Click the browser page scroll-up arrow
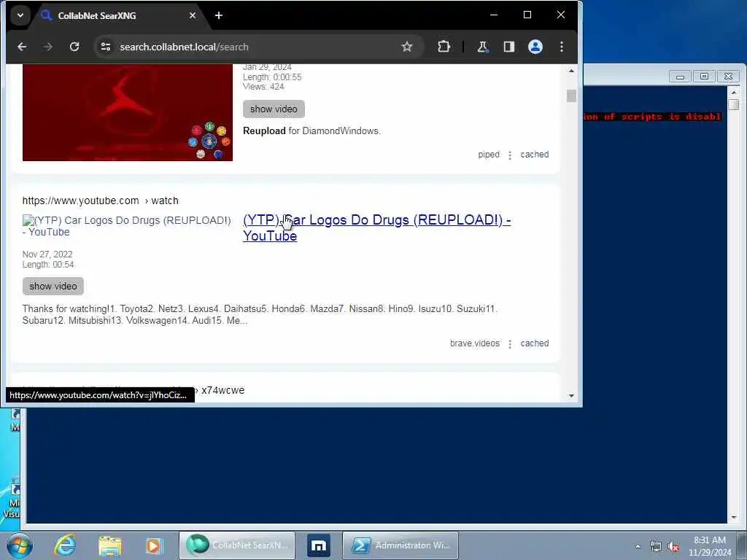The height and width of the screenshot is (560, 747). [572, 71]
